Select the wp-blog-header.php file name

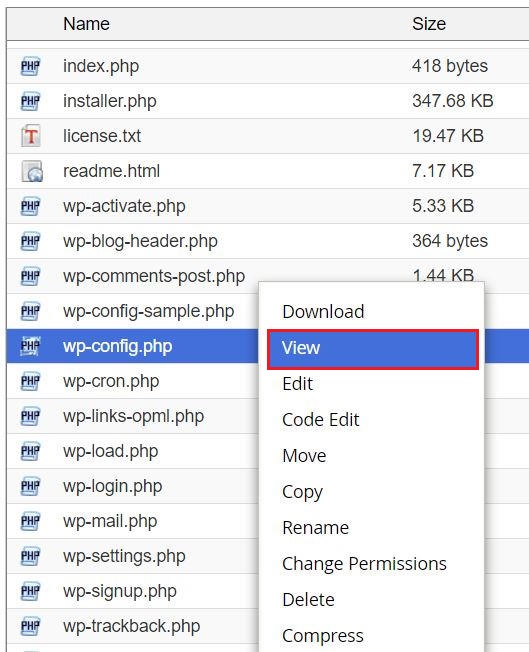point(140,241)
